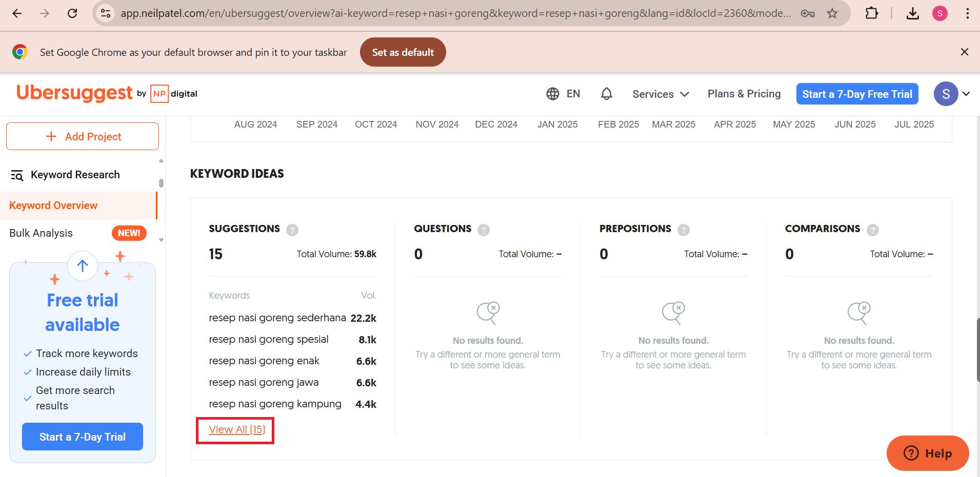
Task: Expand the Services dropdown
Action: 661,94
